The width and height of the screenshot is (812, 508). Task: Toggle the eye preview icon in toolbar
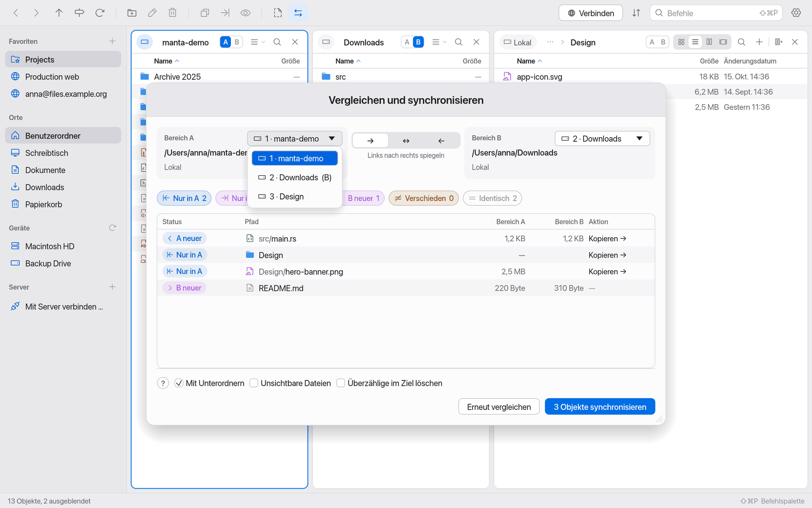click(x=246, y=13)
